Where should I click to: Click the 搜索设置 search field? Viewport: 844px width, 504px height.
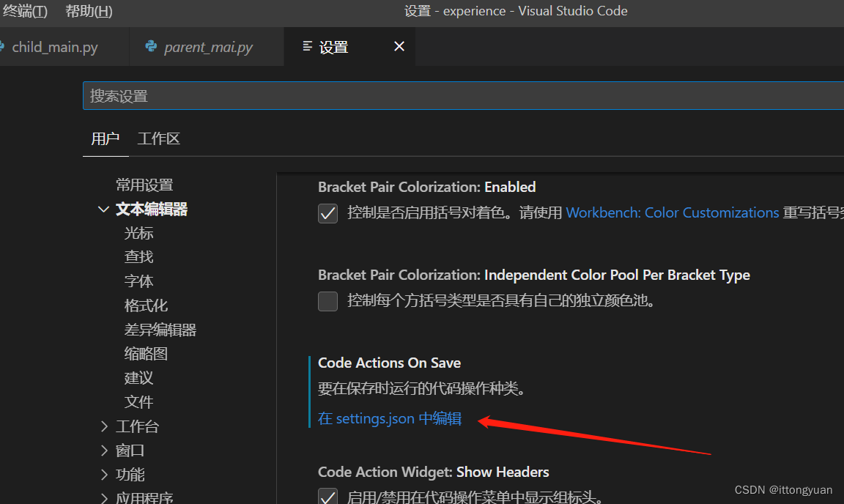click(x=462, y=96)
